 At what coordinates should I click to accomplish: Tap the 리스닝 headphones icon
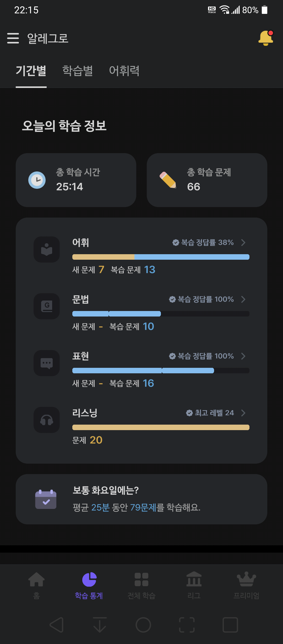(x=47, y=420)
